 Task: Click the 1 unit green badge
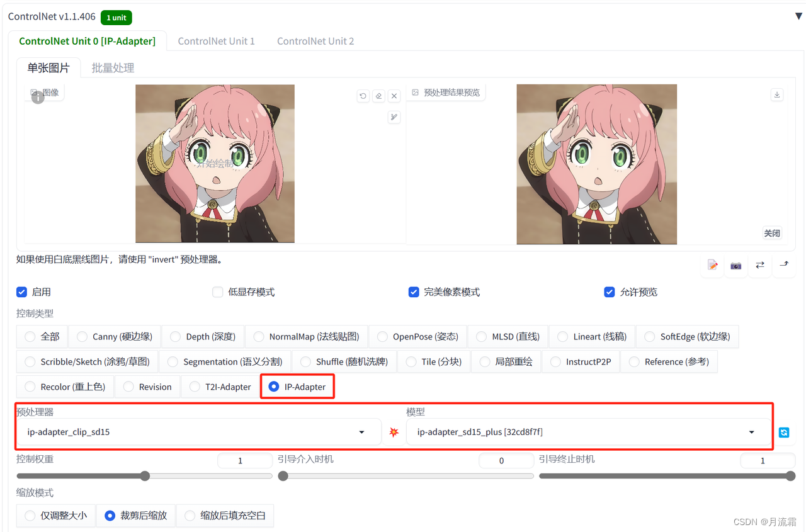(116, 18)
